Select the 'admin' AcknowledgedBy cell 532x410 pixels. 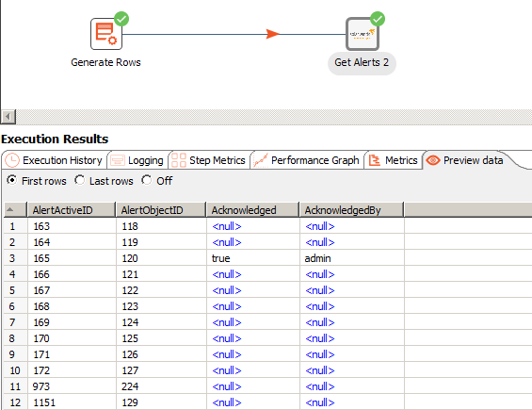352,258
